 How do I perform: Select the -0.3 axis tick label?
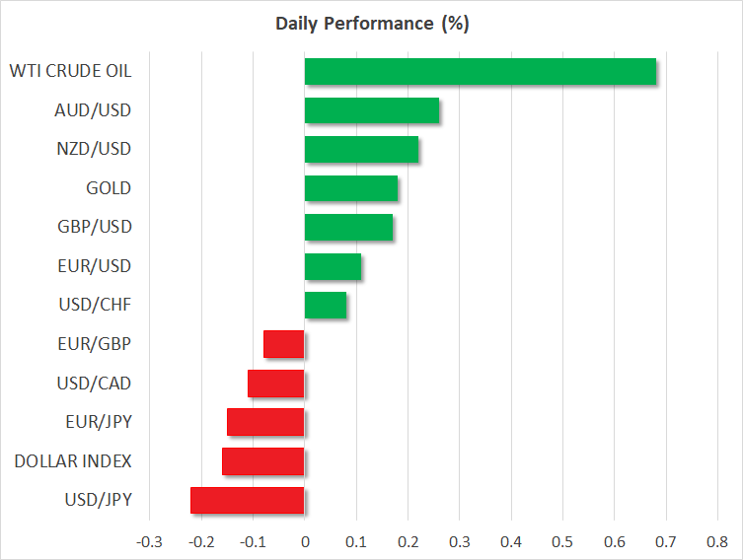coord(149,541)
